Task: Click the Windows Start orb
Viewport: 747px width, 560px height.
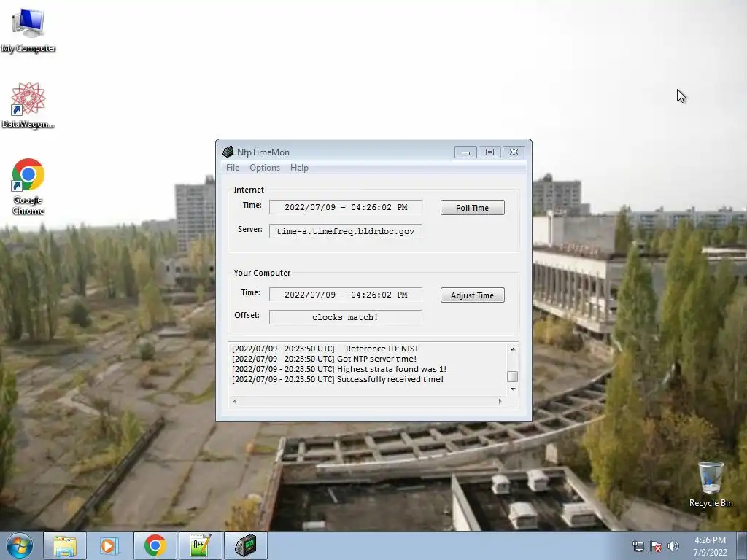Action: pos(20,545)
